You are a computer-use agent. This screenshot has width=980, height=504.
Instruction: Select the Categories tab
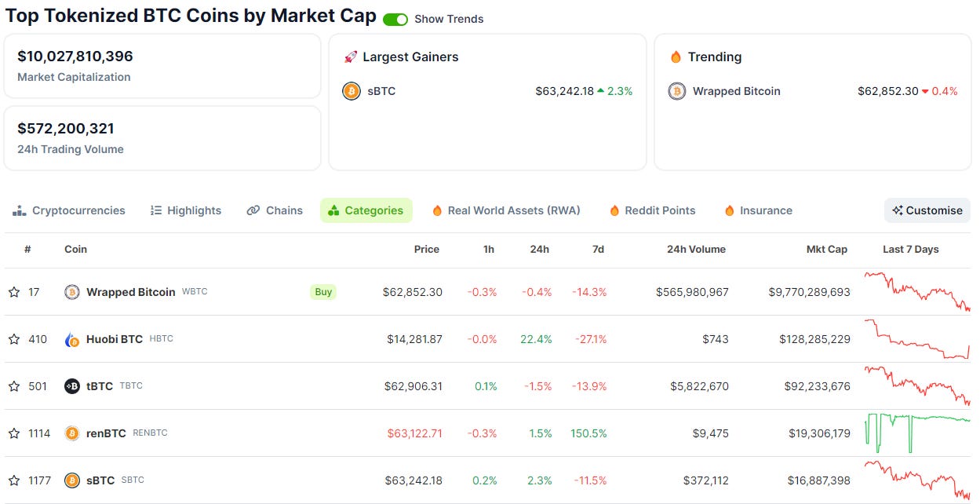tap(366, 210)
